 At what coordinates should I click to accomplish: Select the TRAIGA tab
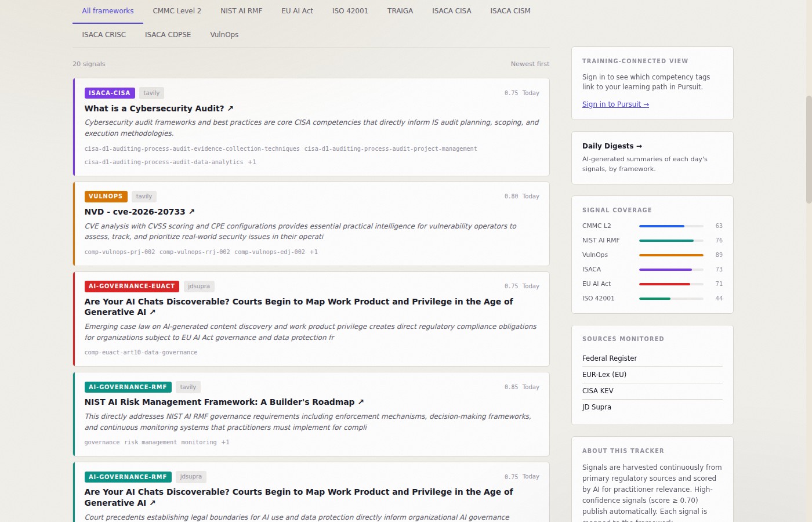(x=400, y=11)
